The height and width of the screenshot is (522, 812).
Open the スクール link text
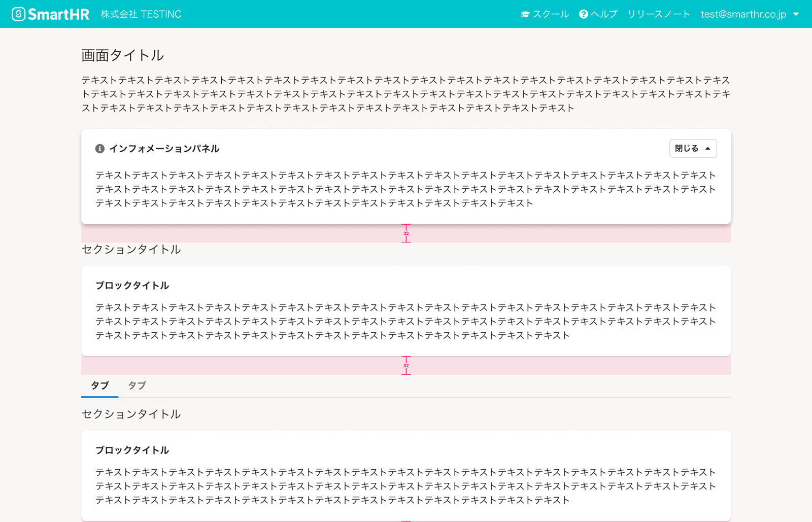pos(551,14)
